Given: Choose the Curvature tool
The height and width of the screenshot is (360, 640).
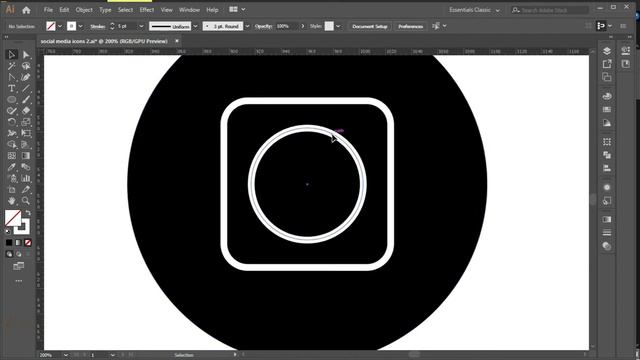Looking at the screenshot, I should [26, 77].
